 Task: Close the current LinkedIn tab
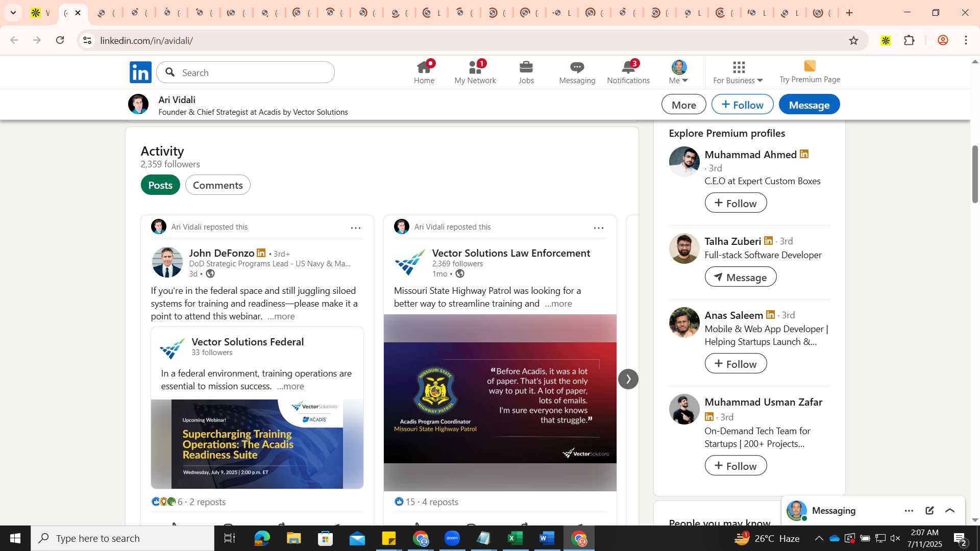click(x=78, y=13)
